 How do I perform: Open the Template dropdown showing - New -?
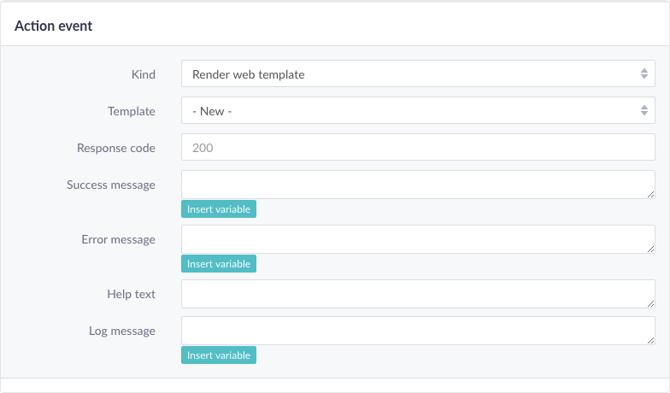tap(418, 111)
